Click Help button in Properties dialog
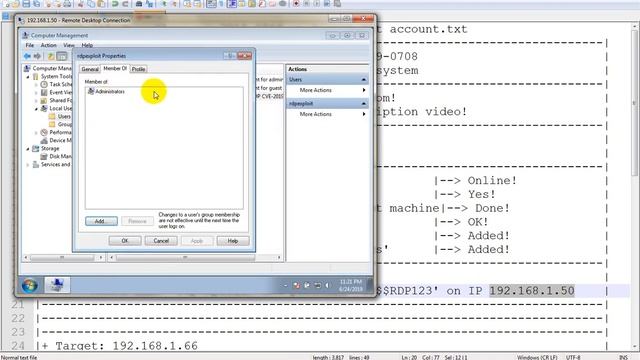The height and width of the screenshot is (360, 640). pos(233,241)
